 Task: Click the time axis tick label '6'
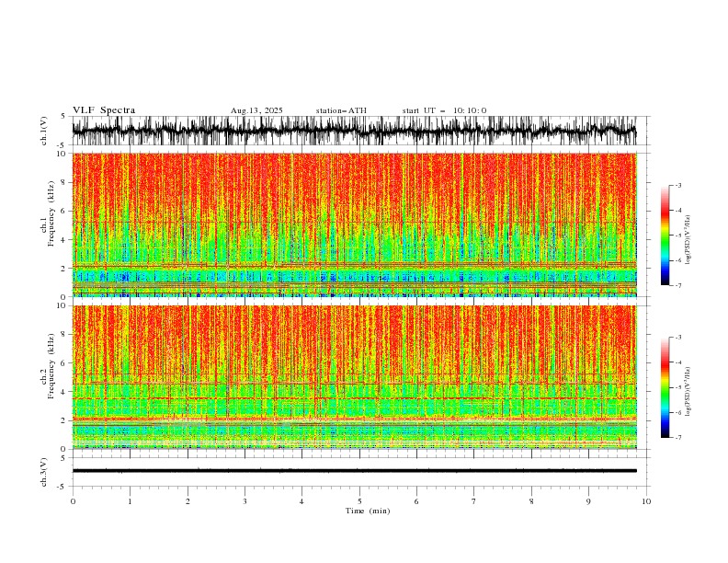tap(416, 501)
